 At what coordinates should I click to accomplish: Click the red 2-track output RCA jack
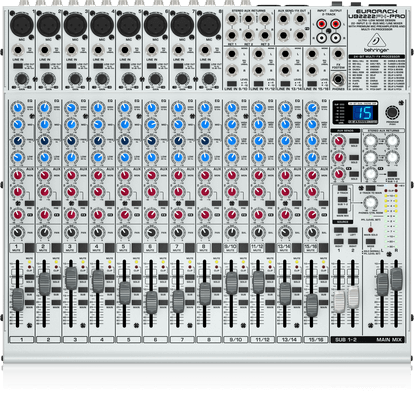(336, 24)
